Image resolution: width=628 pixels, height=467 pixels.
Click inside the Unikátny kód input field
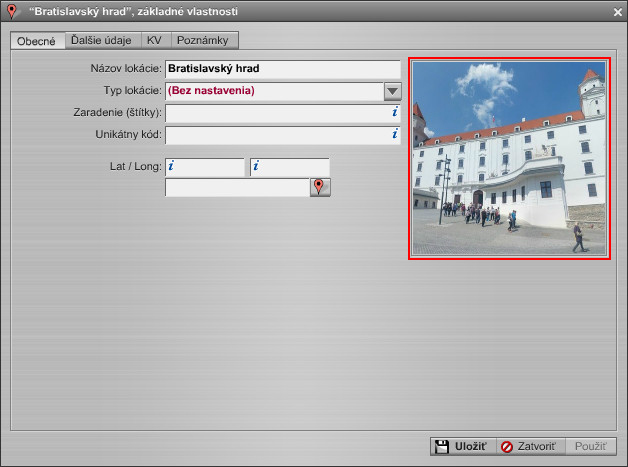click(275, 133)
